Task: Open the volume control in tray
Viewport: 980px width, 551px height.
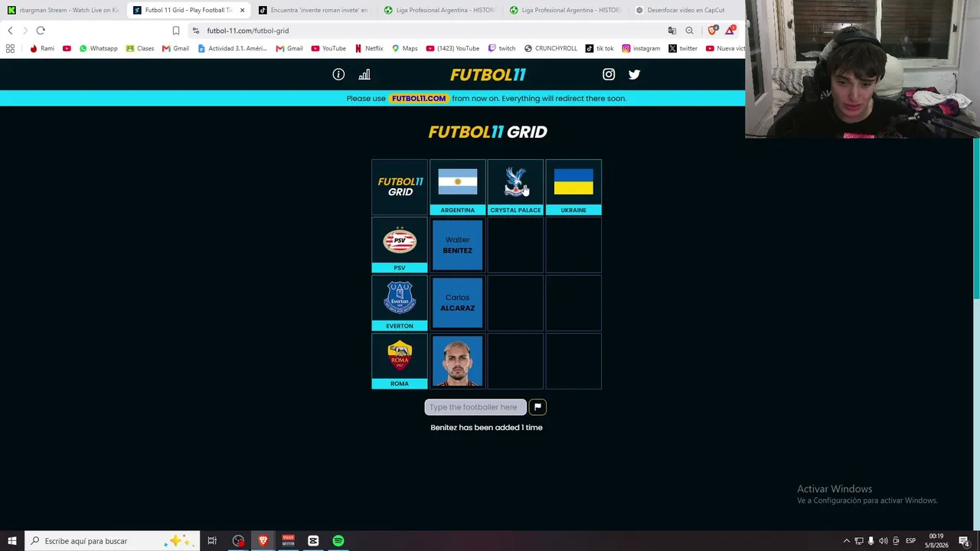Action: pyautogui.click(x=883, y=541)
